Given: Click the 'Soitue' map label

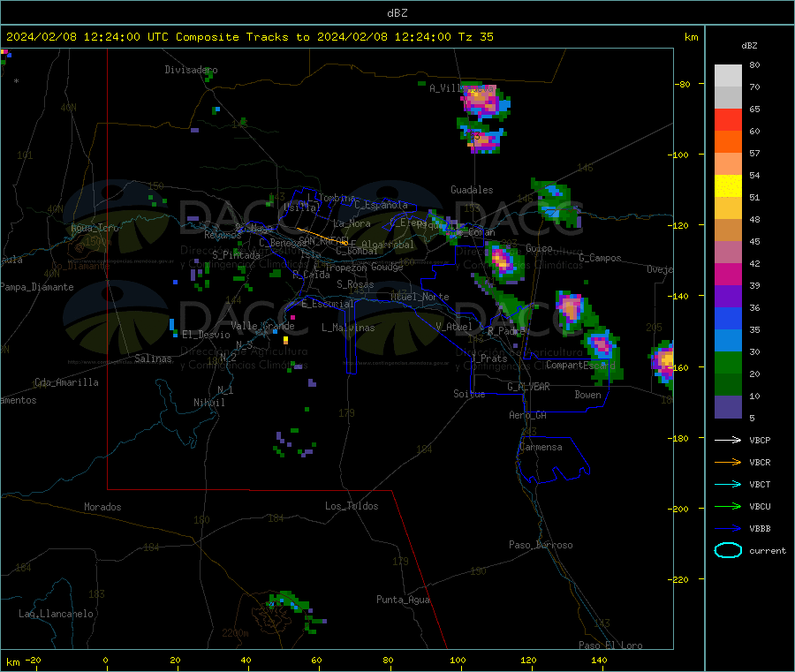Looking at the screenshot, I should (x=469, y=393).
